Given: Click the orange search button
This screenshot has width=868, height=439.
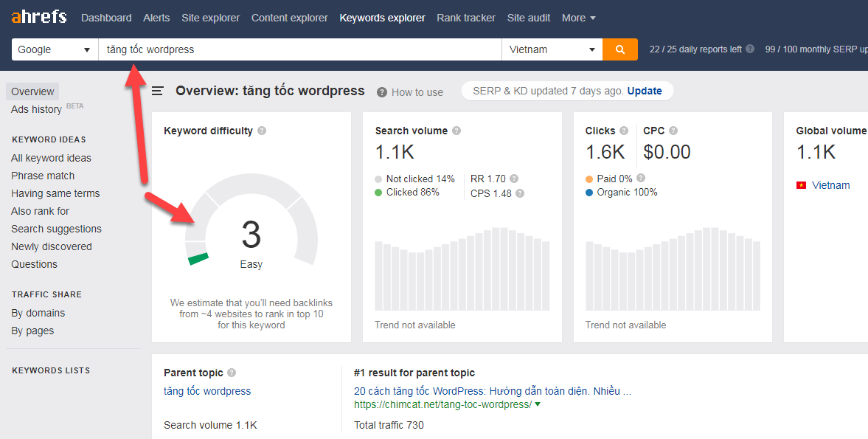Looking at the screenshot, I should click(619, 49).
